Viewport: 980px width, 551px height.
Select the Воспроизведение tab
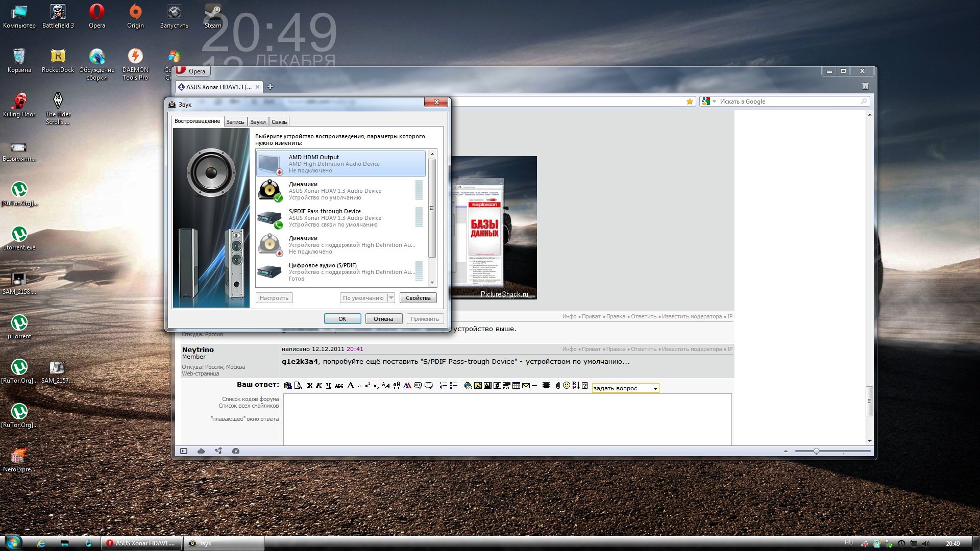(x=197, y=121)
